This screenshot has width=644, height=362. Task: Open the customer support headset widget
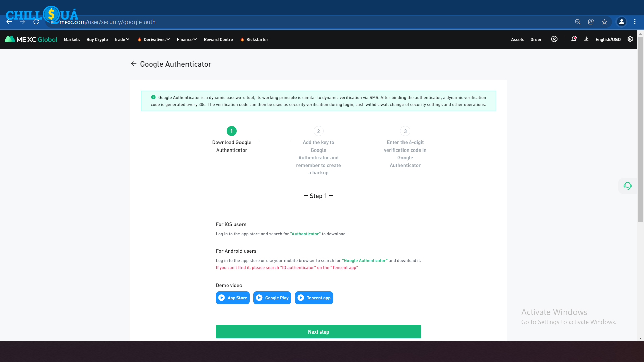627,186
